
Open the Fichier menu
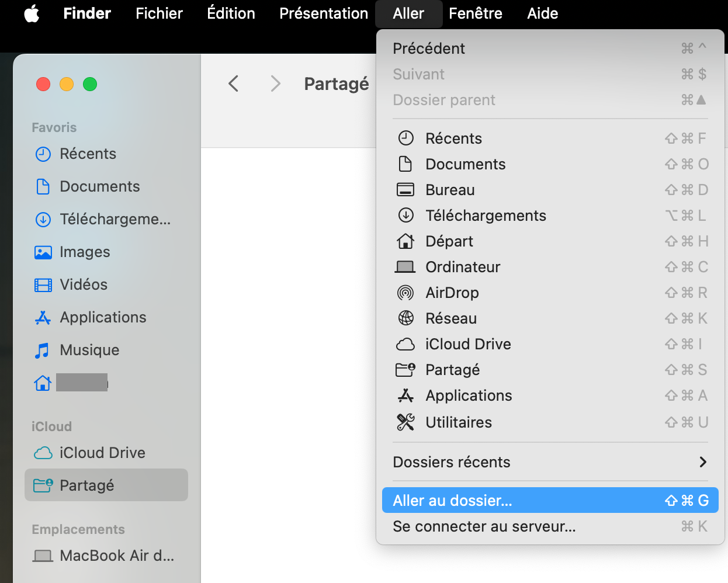[x=159, y=13]
